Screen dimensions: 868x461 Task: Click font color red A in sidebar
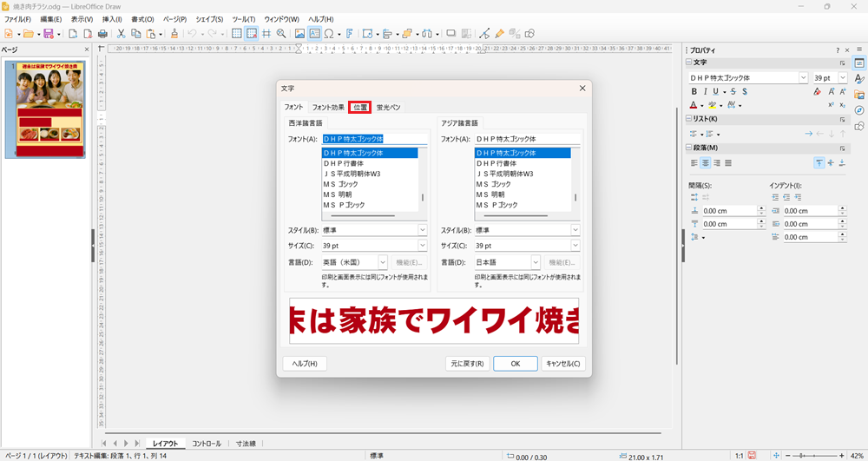[694, 105]
